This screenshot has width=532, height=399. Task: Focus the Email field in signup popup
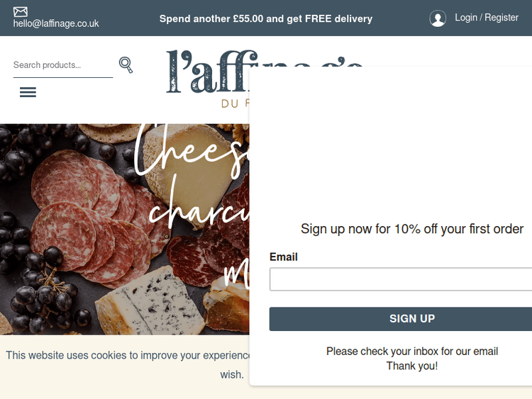click(401, 279)
